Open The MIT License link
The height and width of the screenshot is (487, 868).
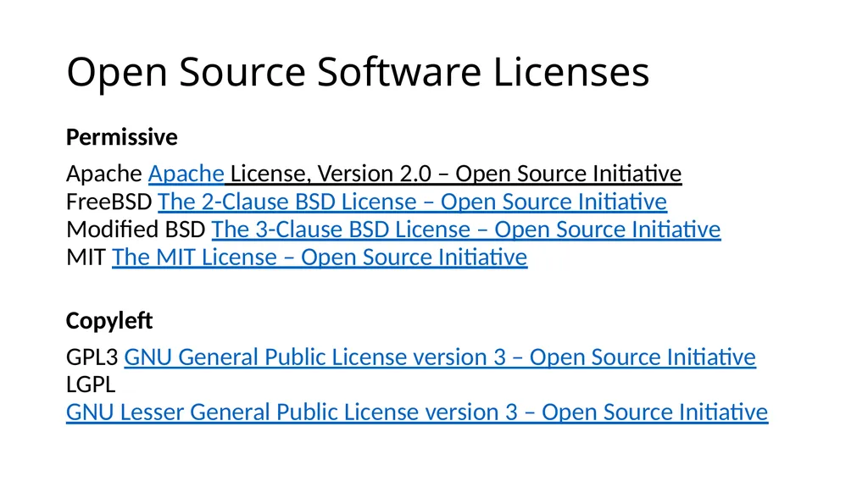pos(320,257)
